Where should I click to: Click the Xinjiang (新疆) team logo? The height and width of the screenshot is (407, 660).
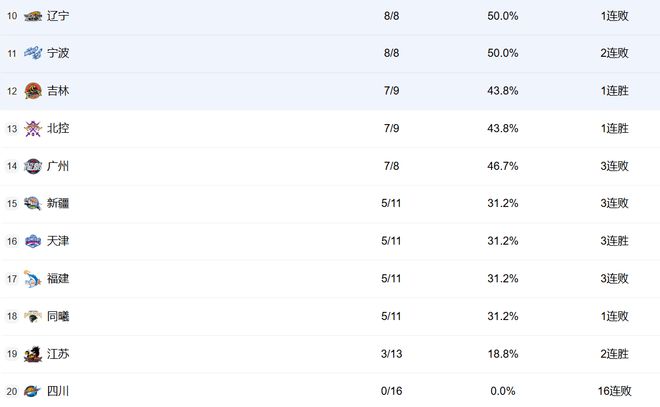(33, 204)
